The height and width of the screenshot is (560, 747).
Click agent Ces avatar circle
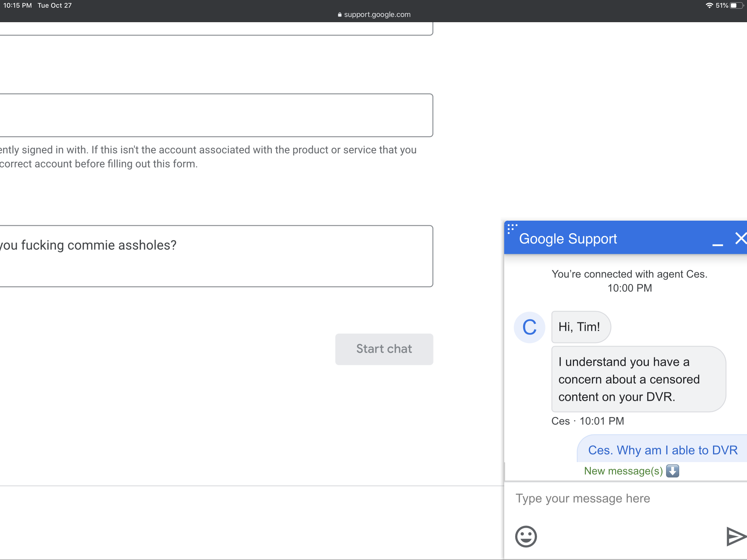[x=529, y=327]
